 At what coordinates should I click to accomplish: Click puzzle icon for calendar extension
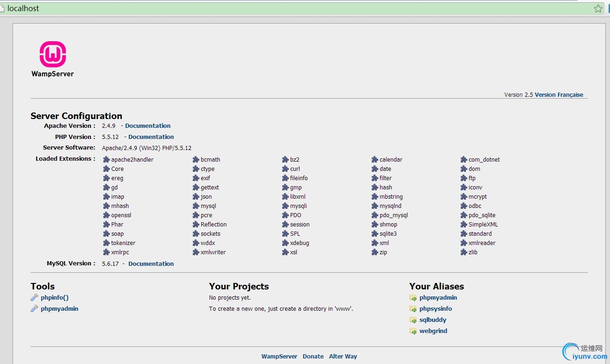point(375,160)
